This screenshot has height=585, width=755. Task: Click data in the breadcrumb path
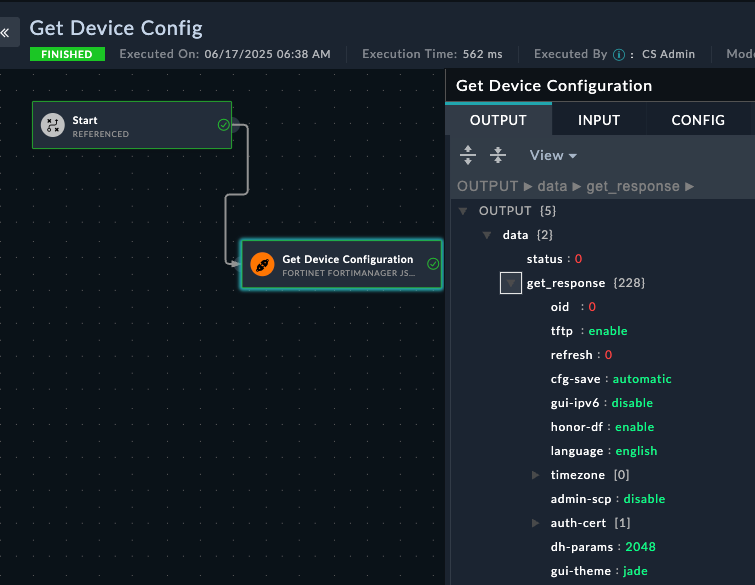point(552,186)
